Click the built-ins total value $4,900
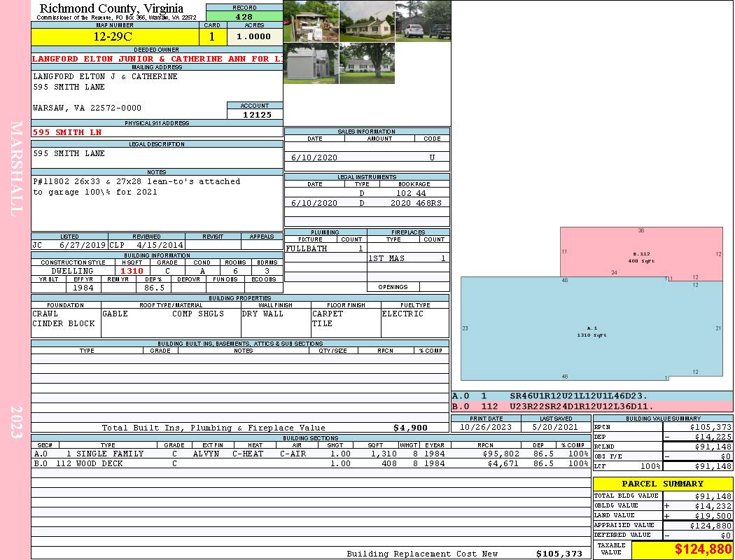 click(x=411, y=428)
